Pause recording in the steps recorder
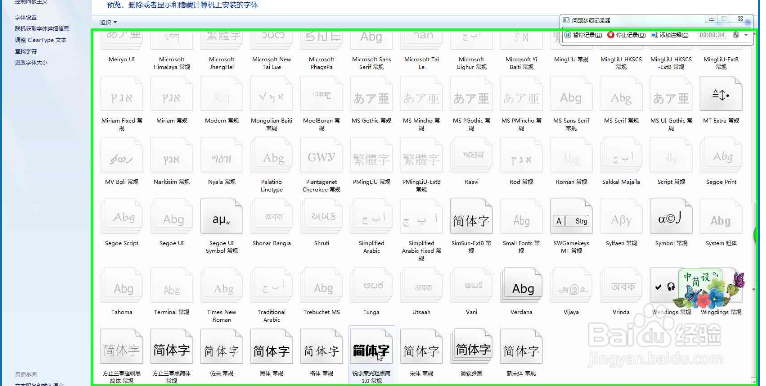The height and width of the screenshot is (386, 766). [x=583, y=35]
